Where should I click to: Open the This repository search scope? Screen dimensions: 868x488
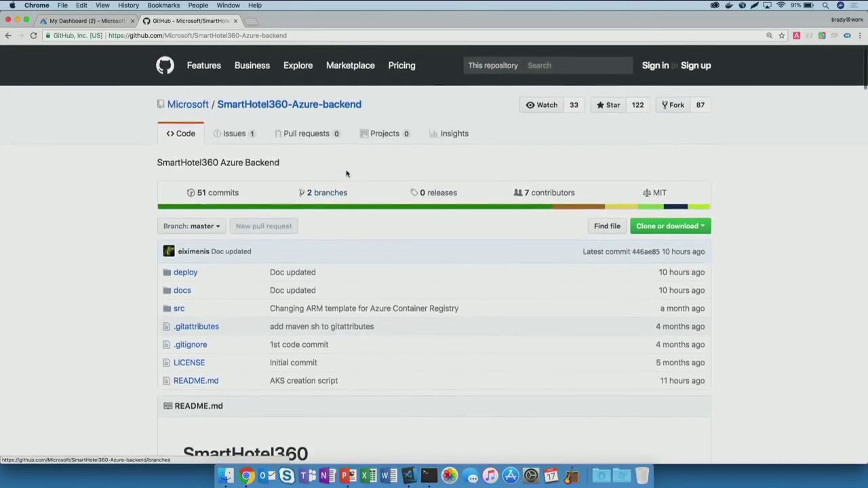point(492,66)
